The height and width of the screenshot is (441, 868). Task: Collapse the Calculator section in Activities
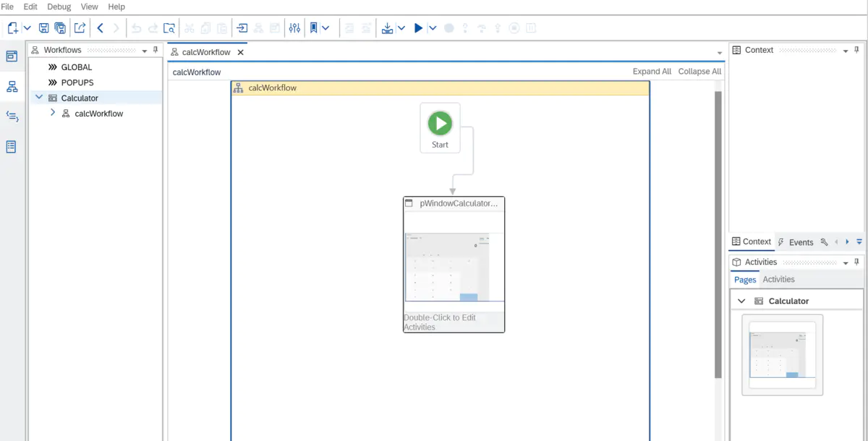point(741,301)
